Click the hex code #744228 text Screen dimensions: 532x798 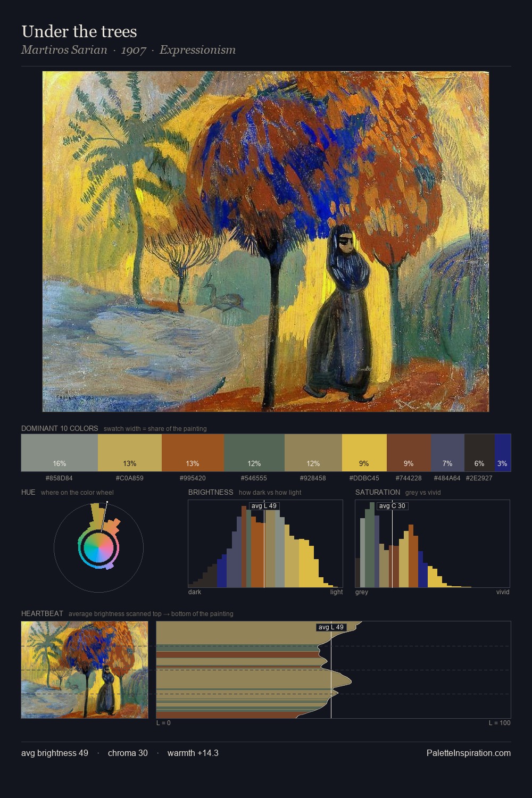pos(409,478)
